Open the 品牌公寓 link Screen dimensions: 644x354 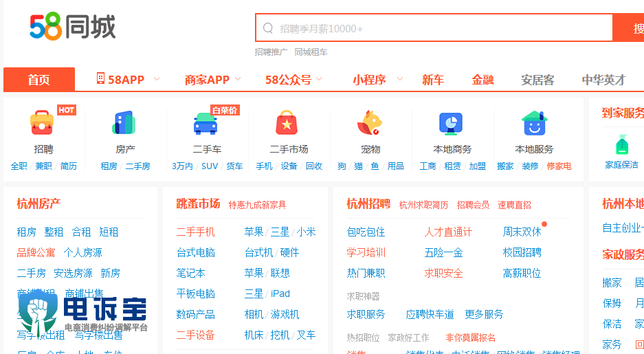(x=36, y=252)
